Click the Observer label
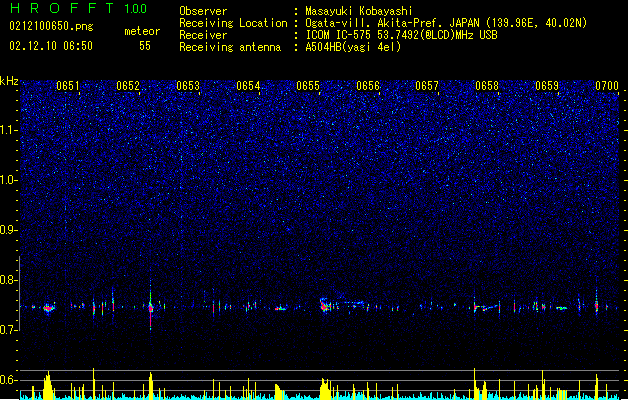 (203, 11)
